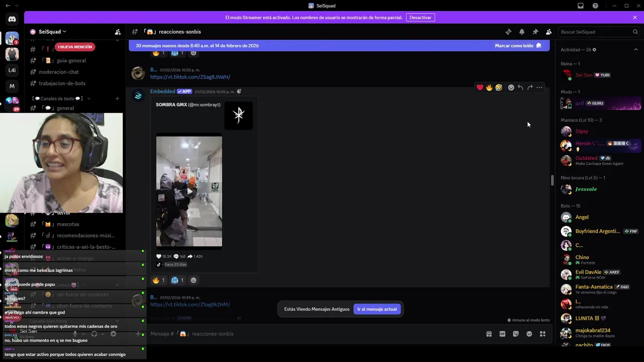React with the red heart emoji

click(x=480, y=87)
